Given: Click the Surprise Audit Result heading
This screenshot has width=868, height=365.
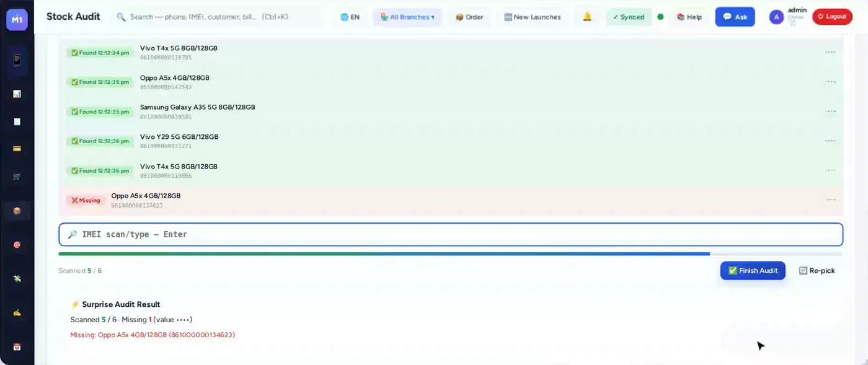Looking at the screenshot, I should coord(115,304).
